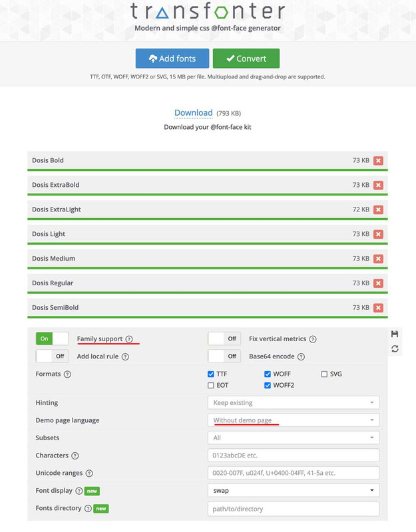Screen dimensions: 416x532
Task: Open the Font display swap dropdown
Action: coord(294,491)
